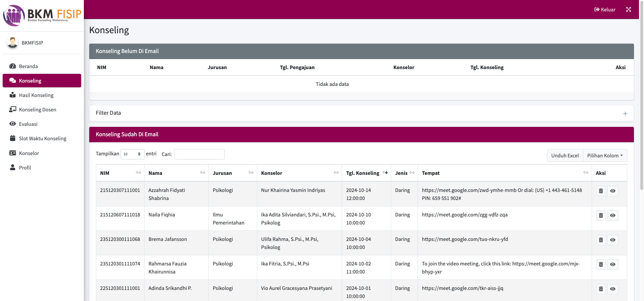Open Beranda dashboard icon in sidebar

coord(13,66)
